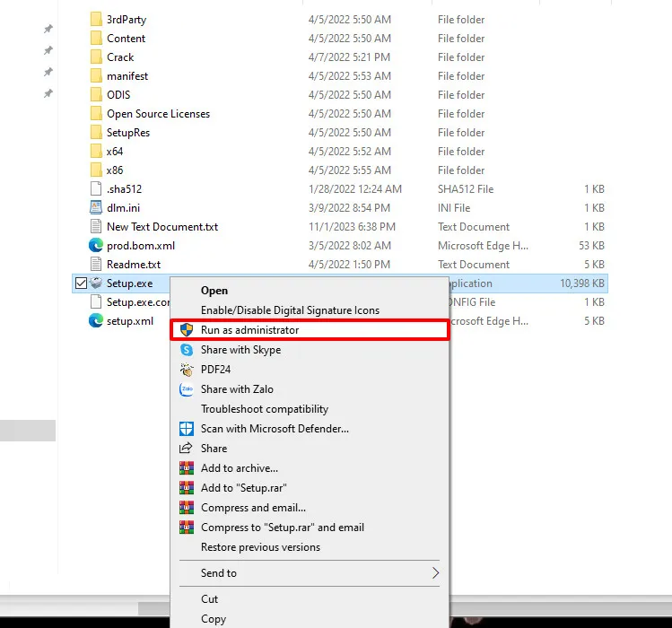
Task: Click the Edge icon of prod.bom.xml
Action: click(x=96, y=246)
